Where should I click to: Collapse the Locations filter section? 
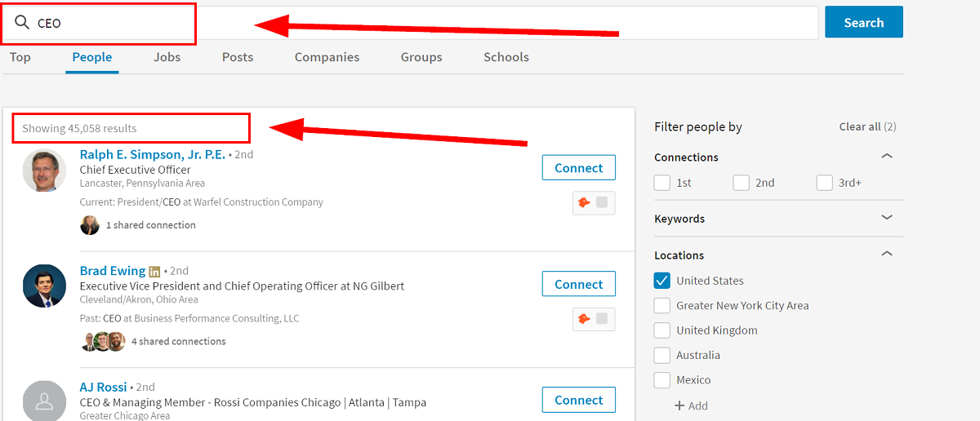point(887,255)
